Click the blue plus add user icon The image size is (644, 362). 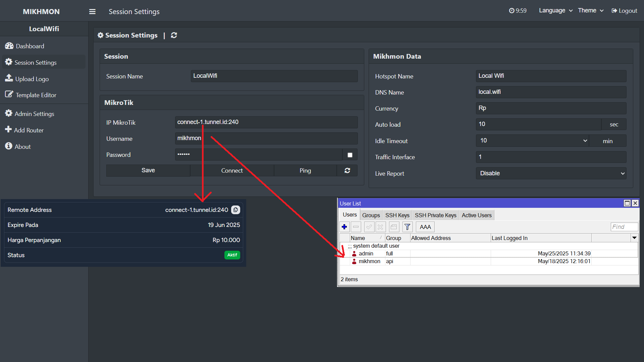pos(344,227)
